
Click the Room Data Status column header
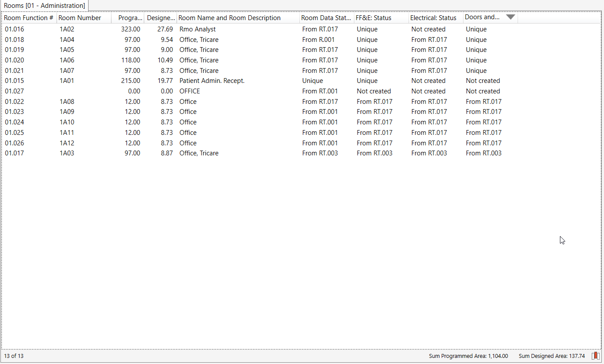tap(326, 18)
